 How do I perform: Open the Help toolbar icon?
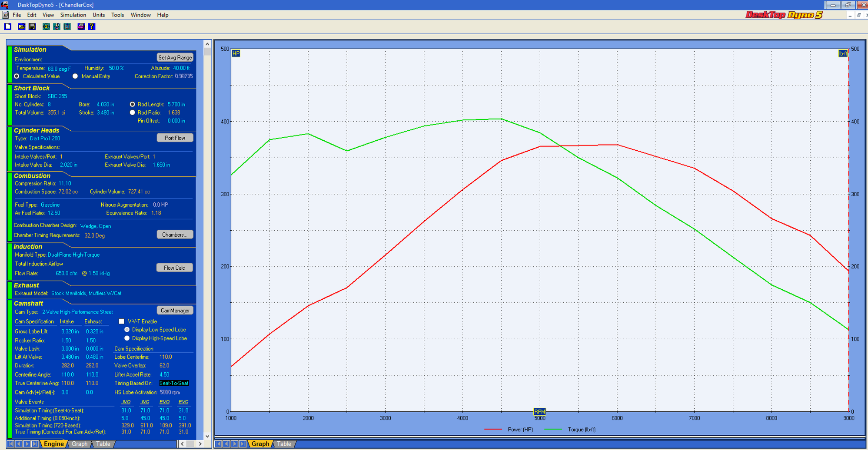91,26
